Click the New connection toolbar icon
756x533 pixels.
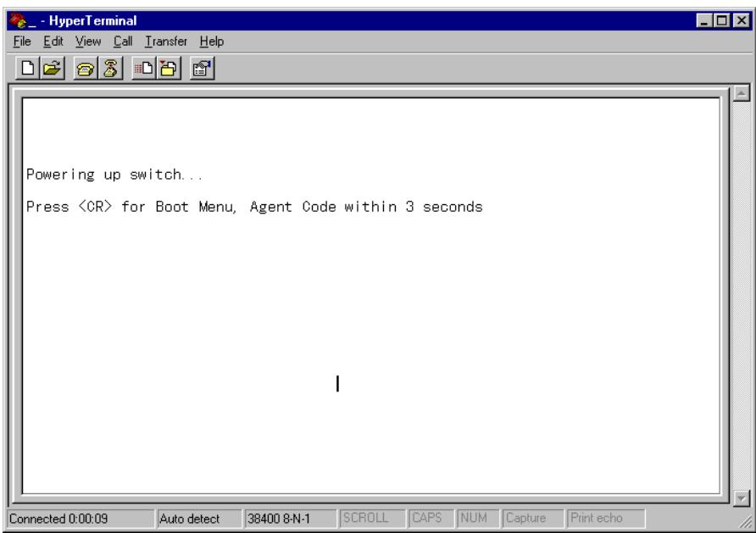point(27,69)
